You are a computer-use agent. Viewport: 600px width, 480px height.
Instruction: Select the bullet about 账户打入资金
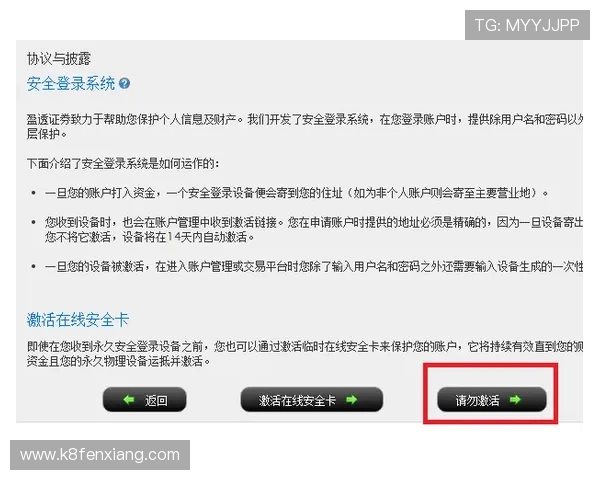click(297, 193)
